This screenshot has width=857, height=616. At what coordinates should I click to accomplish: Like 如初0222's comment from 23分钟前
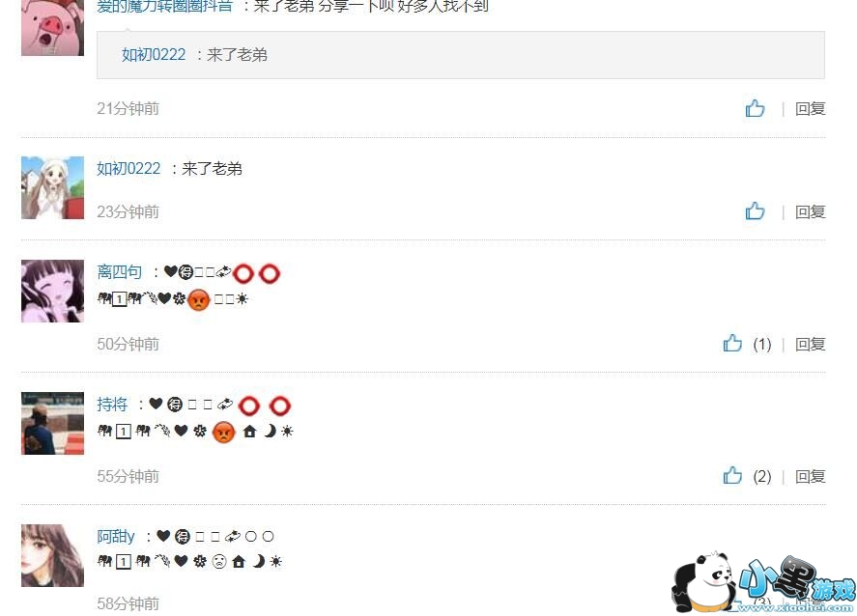coord(755,210)
